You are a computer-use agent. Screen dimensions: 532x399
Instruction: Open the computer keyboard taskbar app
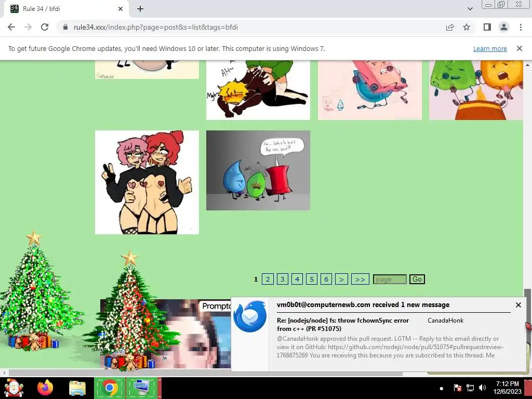click(142, 388)
